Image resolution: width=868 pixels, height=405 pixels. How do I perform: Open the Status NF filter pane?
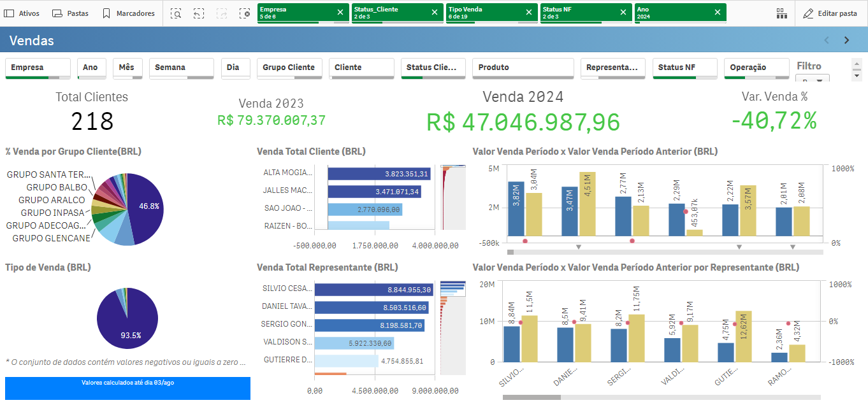tap(685, 67)
